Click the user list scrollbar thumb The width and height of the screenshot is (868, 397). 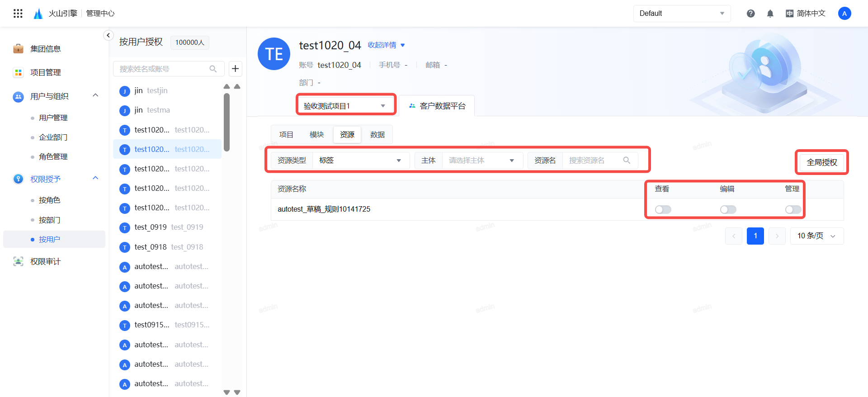226,122
